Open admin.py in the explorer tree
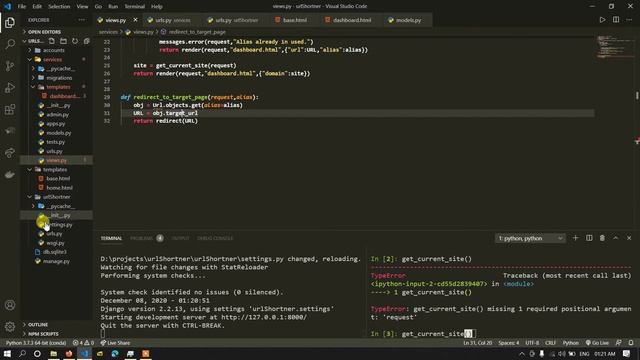640x360 pixels. [57, 115]
